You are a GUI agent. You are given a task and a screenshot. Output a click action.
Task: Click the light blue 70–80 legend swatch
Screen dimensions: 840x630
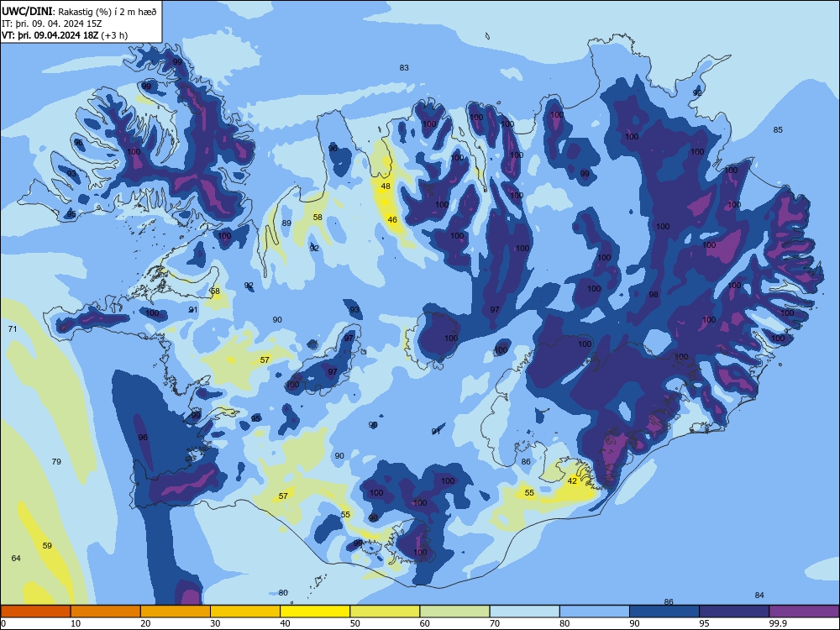(524, 612)
